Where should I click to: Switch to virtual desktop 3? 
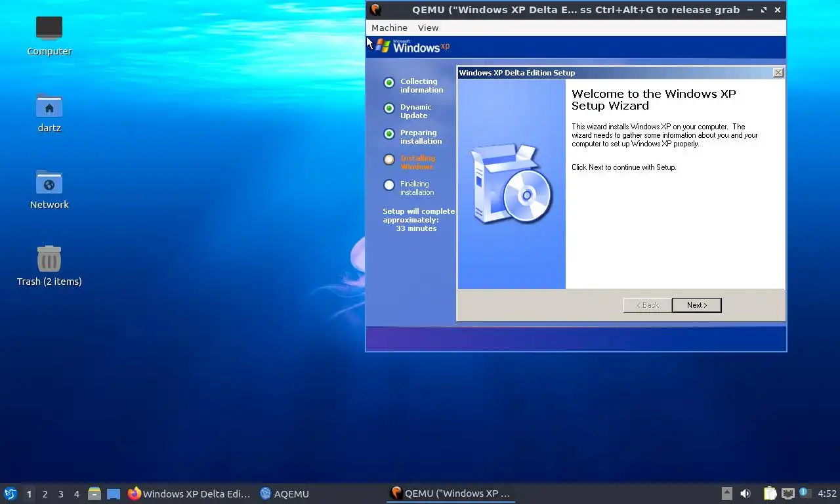click(60, 493)
